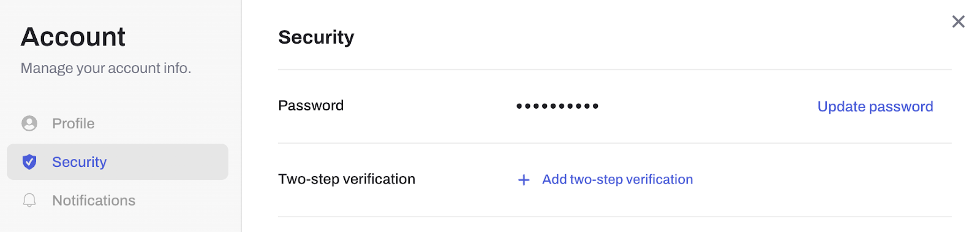Close the Account dialog with the X
This screenshot has width=980, height=232.
pos(959,21)
